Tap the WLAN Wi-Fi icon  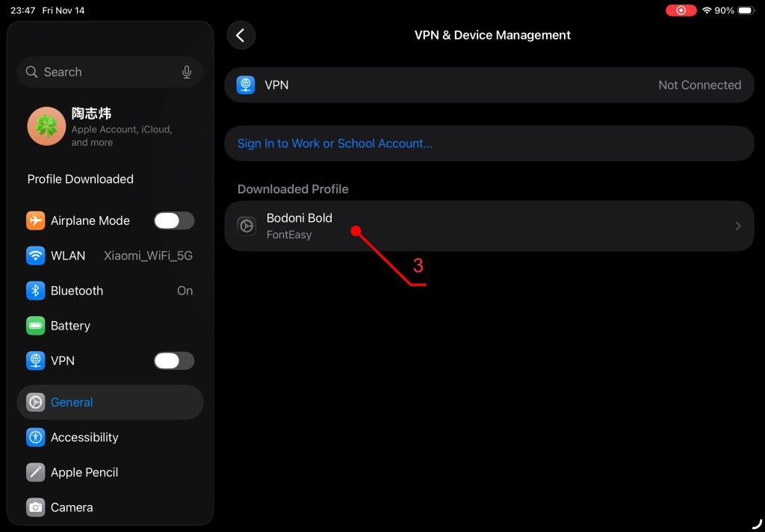coord(35,256)
